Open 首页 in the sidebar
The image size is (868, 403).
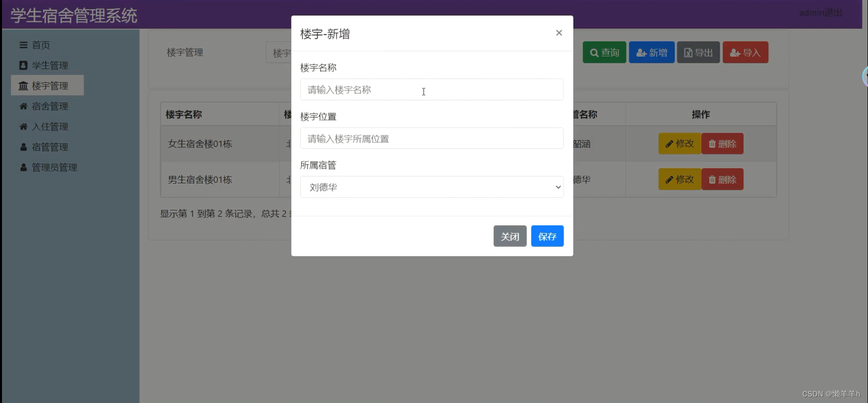[35, 45]
